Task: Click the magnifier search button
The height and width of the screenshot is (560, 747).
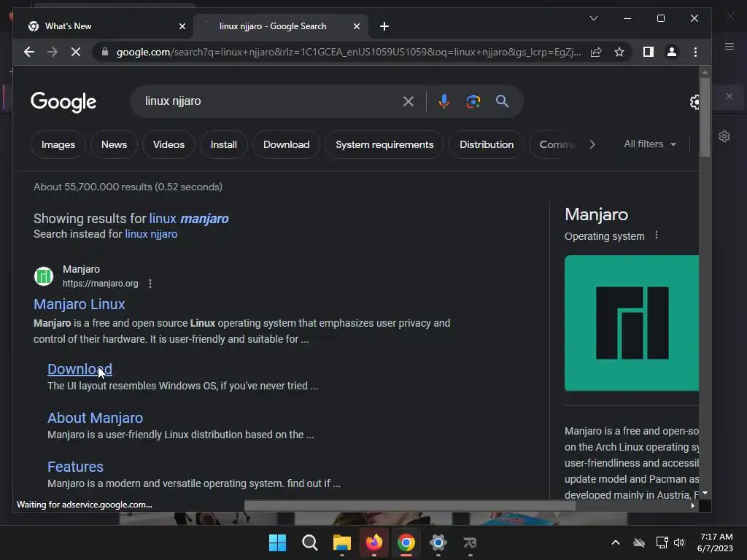Action: pos(502,101)
